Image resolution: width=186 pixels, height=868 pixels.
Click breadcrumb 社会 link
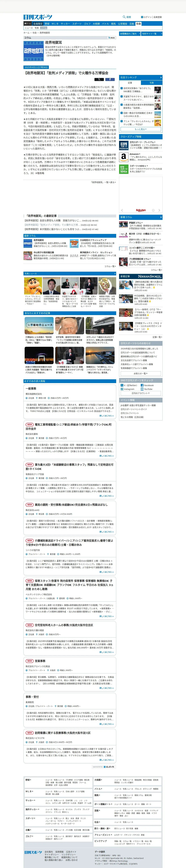click(x=34, y=33)
